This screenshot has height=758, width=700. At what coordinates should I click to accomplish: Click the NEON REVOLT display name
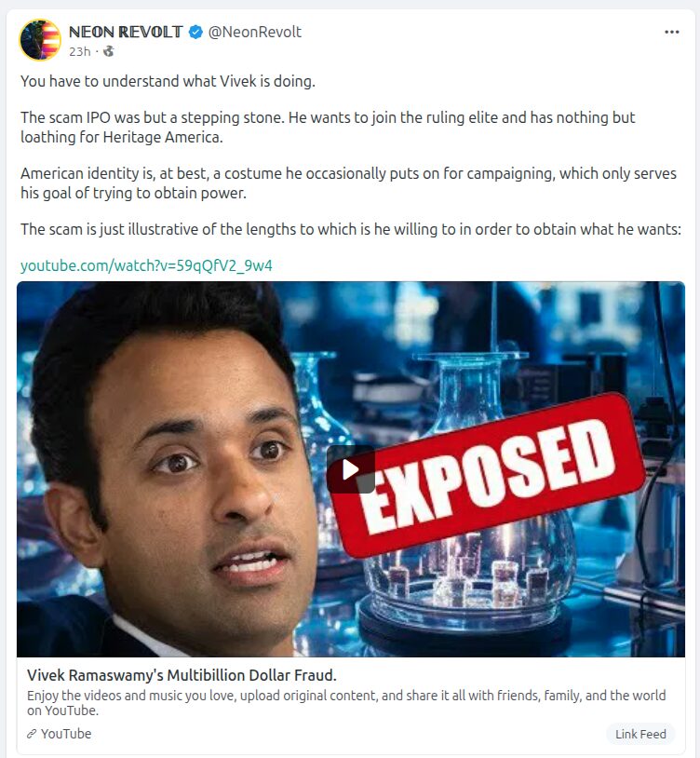pyautogui.click(x=126, y=32)
